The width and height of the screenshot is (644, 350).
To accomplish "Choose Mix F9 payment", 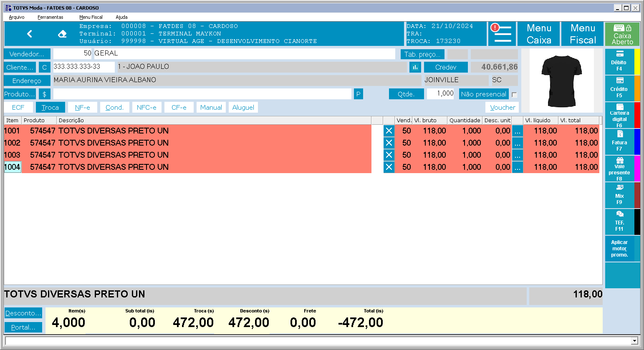I will 619,195.
